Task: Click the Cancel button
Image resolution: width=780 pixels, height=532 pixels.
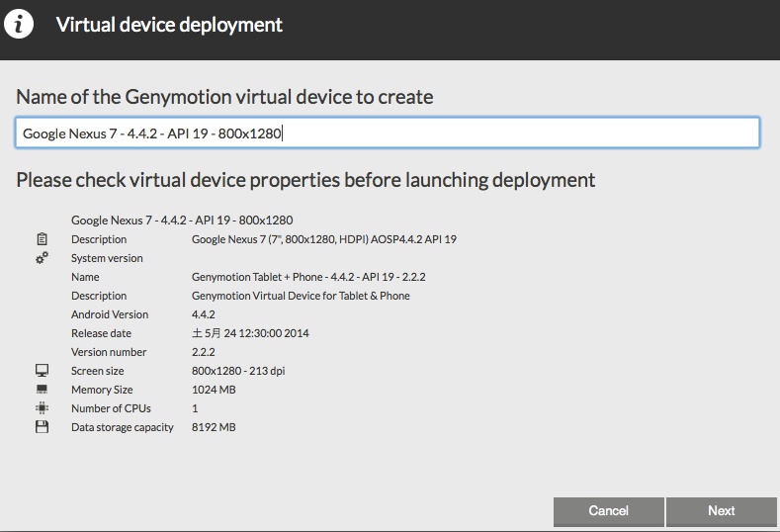Action: [608, 511]
